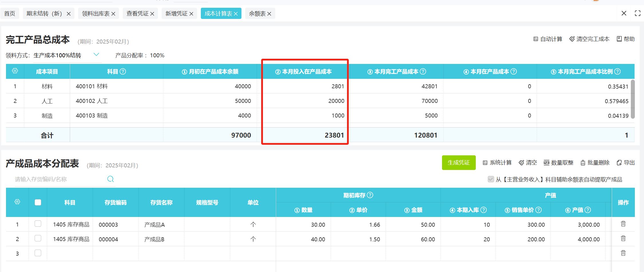Click the 自动计算 button
Screen dimensions: 644x272
click(548, 39)
